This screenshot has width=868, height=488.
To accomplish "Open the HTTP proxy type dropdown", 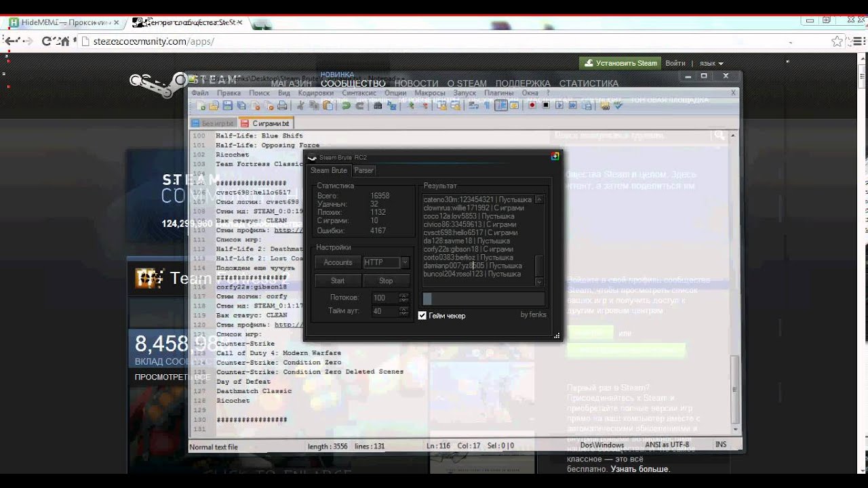I will point(405,262).
